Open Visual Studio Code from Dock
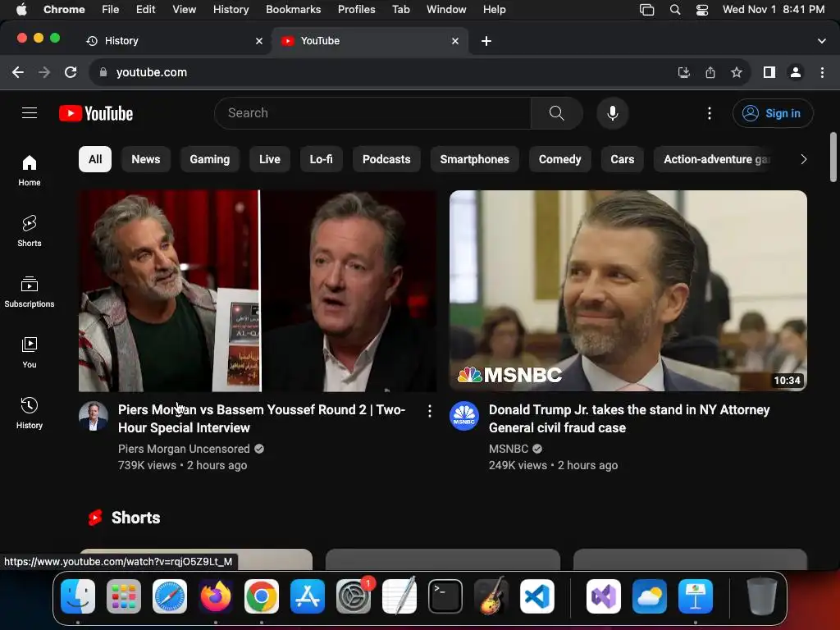 536,596
